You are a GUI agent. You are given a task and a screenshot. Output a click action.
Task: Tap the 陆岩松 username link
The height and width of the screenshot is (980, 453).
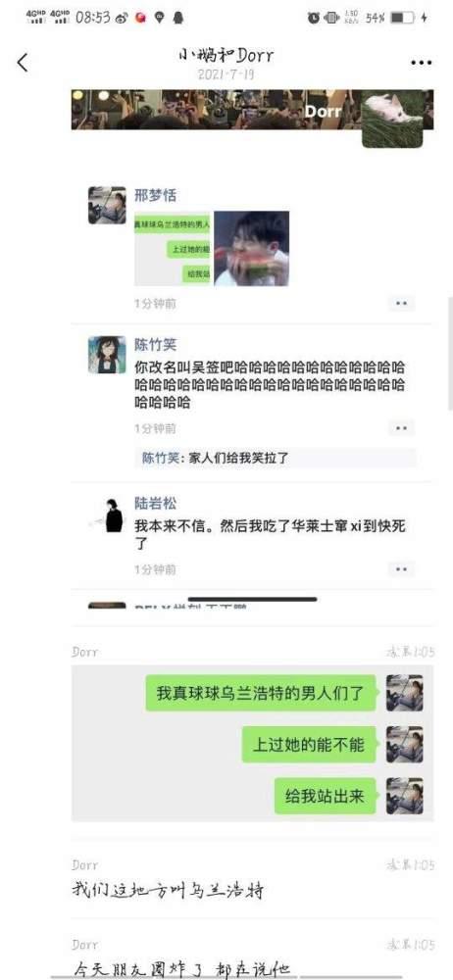coord(155,504)
